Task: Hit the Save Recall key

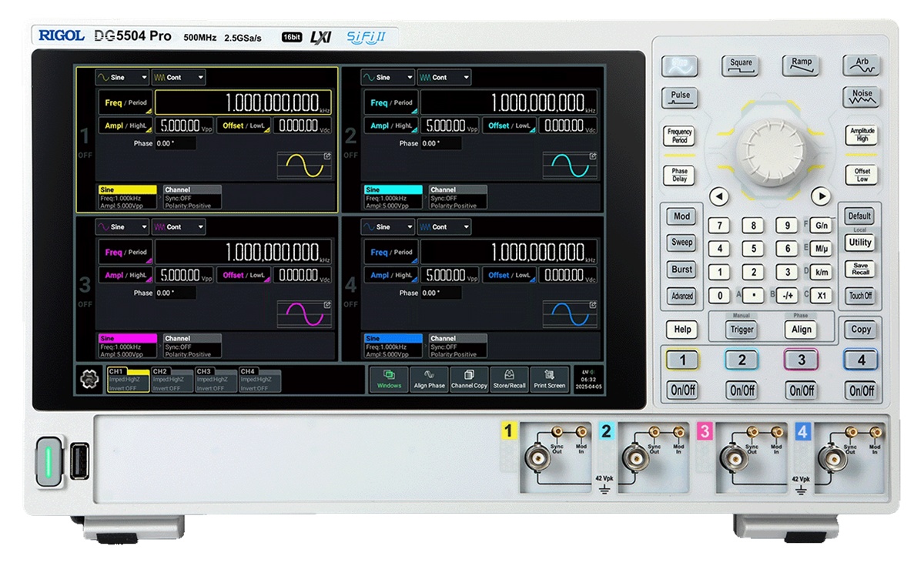Action: pyautogui.click(x=860, y=269)
